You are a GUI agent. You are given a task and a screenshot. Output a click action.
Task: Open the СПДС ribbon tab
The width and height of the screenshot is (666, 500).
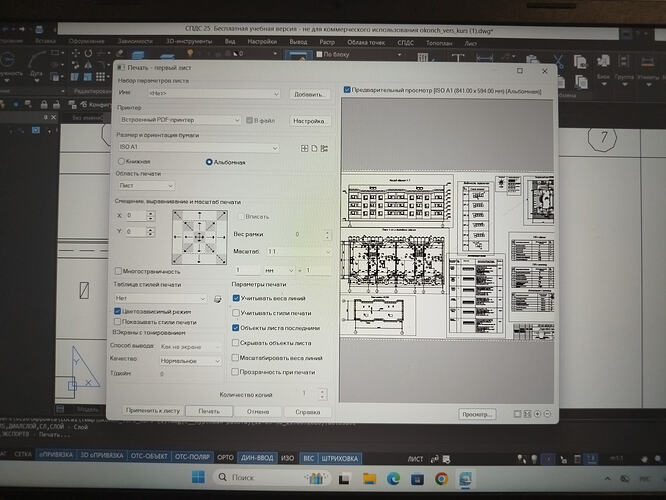[405, 42]
